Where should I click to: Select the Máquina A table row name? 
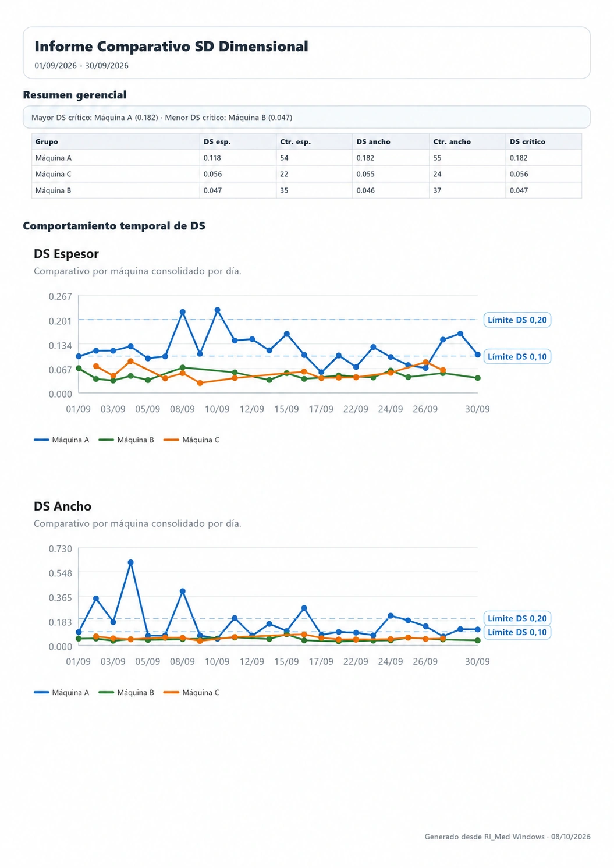(x=54, y=158)
